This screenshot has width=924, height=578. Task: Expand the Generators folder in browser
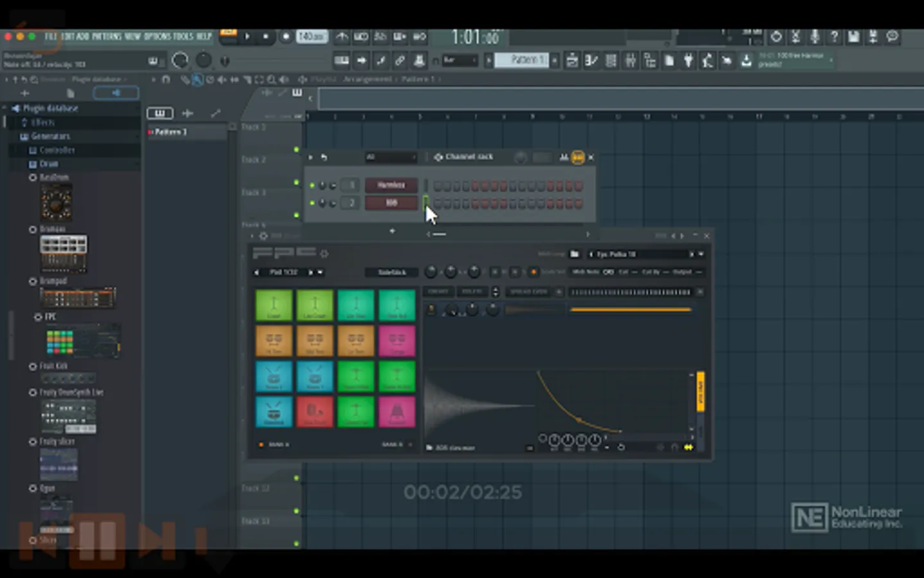(x=50, y=136)
